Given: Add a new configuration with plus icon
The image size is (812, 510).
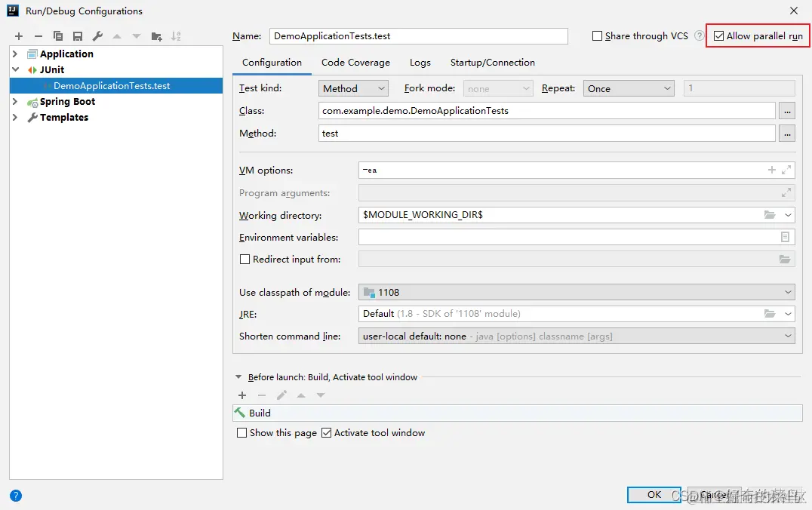Looking at the screenshot, I should pyautogui.click(x=19, y=36).
